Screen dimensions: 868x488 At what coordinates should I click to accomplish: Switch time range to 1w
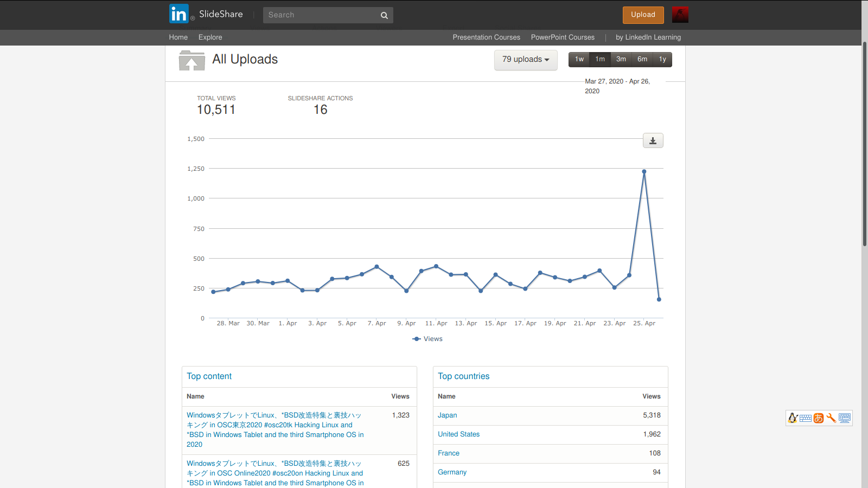(579, 60)
